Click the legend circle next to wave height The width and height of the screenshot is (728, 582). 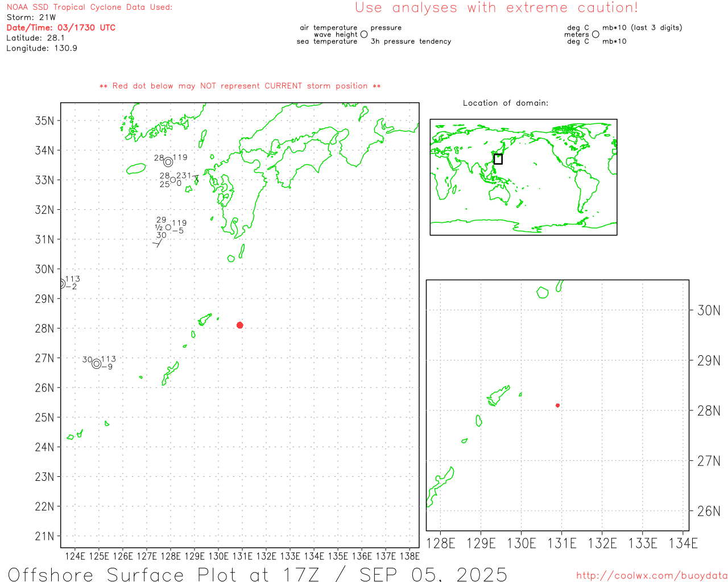coord(364,35)
